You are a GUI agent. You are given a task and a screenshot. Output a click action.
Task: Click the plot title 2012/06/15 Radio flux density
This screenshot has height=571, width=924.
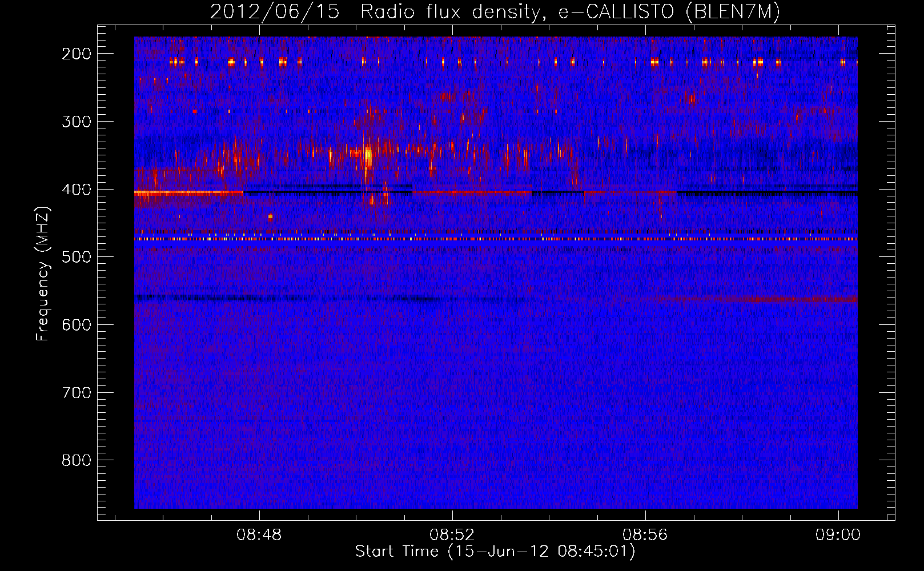tap(495, 11)
